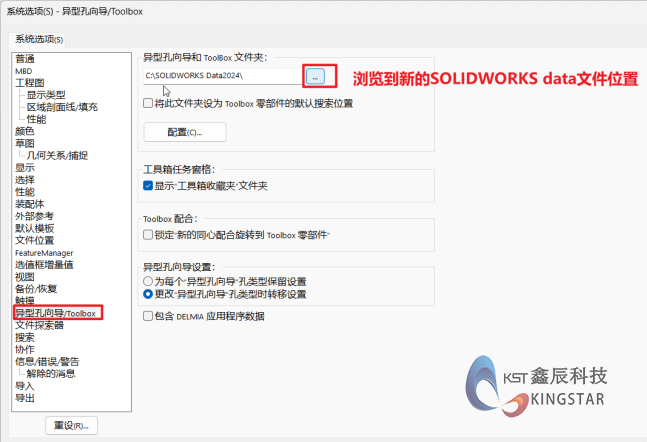647x442 pixels.
Task: Select 为每个异型孔向导孔类型保留设置 radio
Action: 148,281
